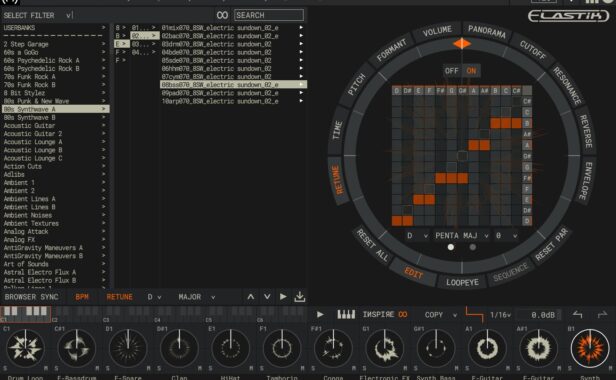Viewport: 616px width, 380px height.
Task: Toggle BPM browser sync
Action: [x=82, y=297]
